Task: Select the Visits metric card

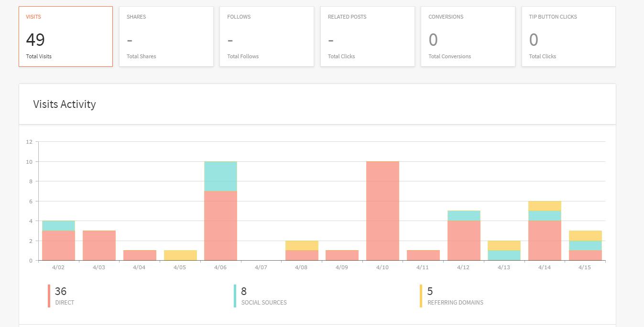Action: pos(65,37)
